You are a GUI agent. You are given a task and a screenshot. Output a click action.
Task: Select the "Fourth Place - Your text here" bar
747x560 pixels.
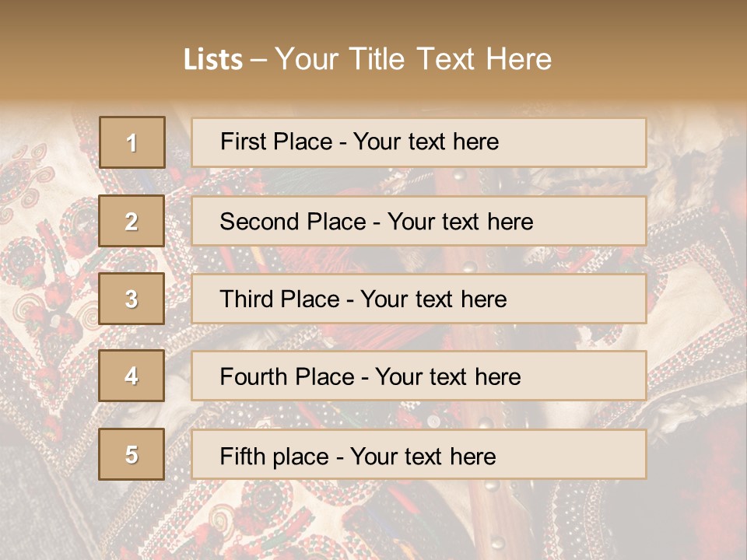pos(419,376)
